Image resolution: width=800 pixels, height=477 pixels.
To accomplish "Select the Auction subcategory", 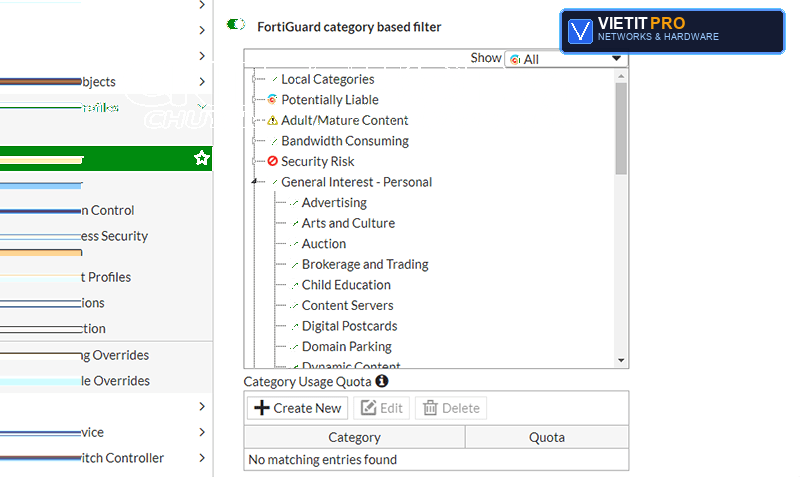I will 324,244.
